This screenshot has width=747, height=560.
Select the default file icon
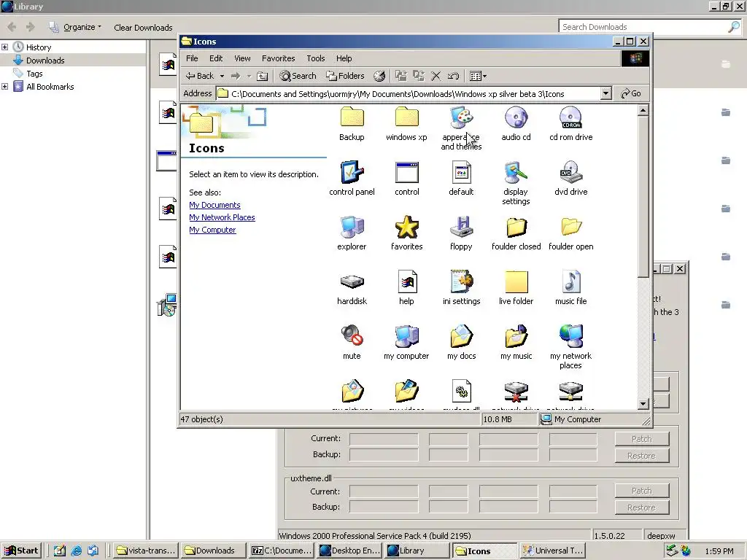pyautogui.click(x=461, y=172)
